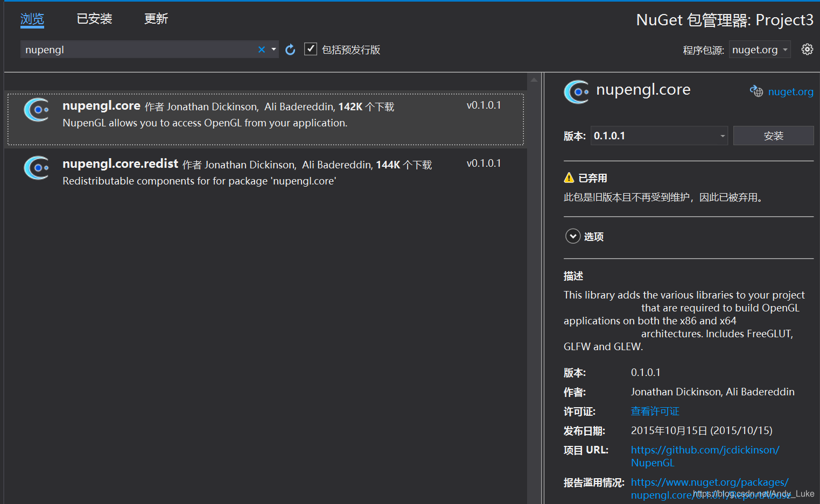Click the nupengl.core title in details pane

tap(643, 89)
